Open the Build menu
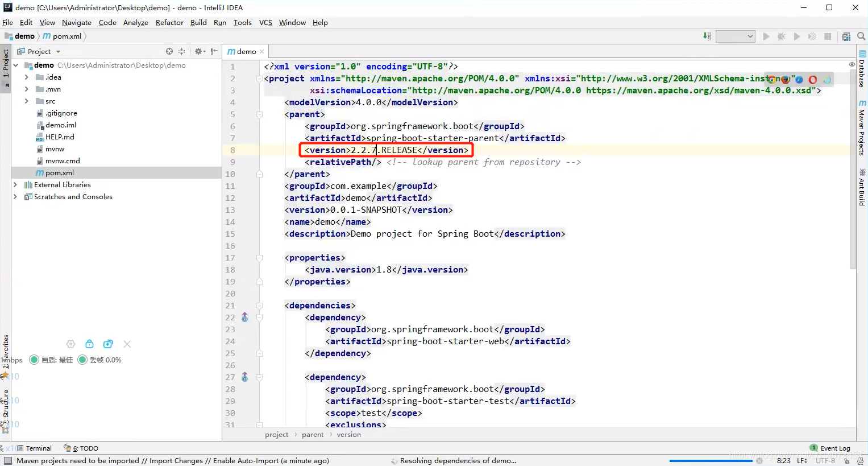The height and width of the screenshot is (466, 868). click(x=198, y=23)
